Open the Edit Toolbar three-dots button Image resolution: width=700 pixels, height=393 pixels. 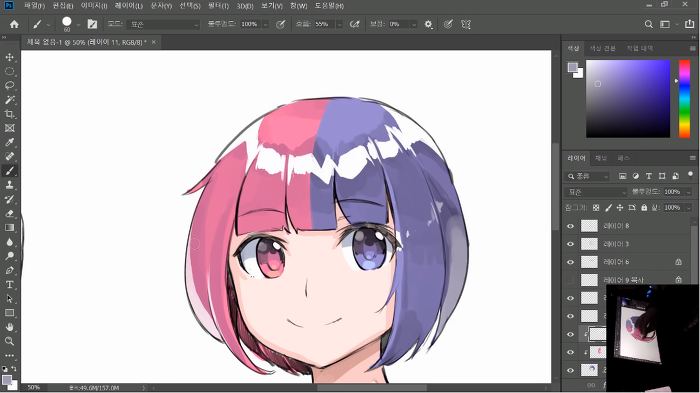click(9, 355)
